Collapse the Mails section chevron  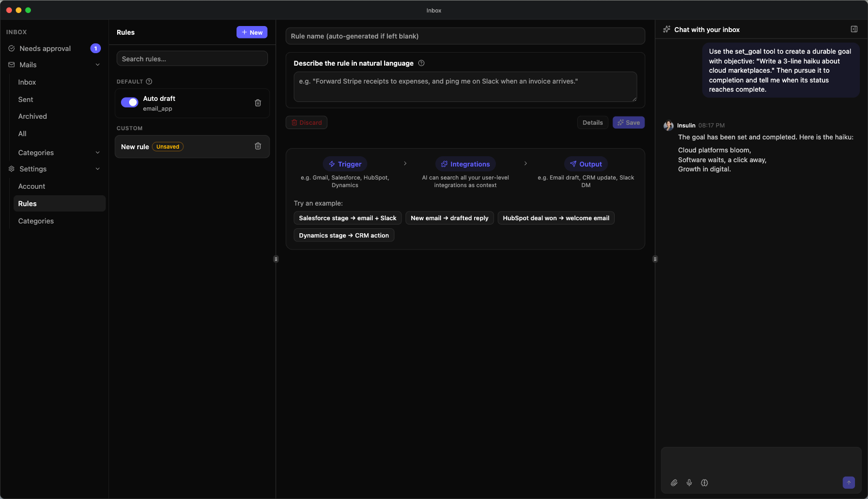coord(98,65)
